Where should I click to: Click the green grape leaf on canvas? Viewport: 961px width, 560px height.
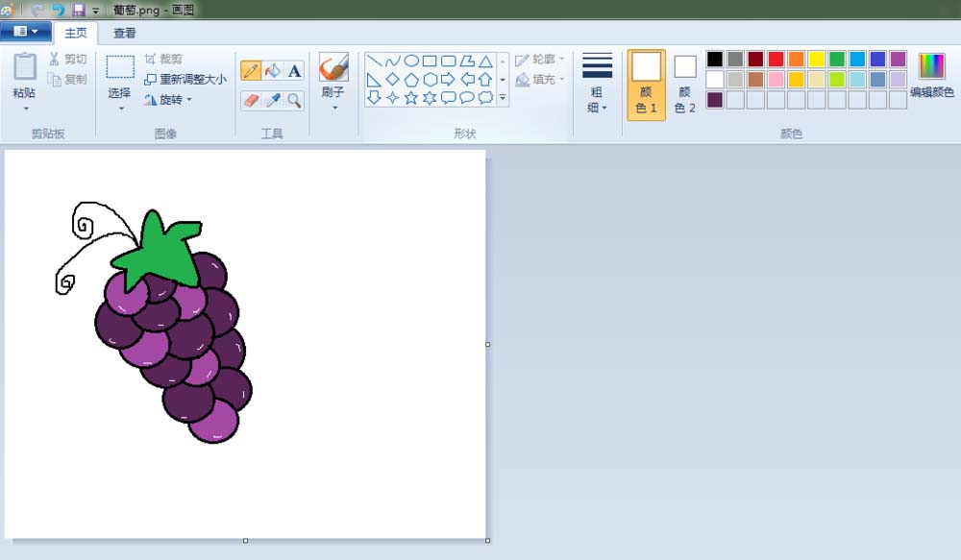[x=160, y=252]
